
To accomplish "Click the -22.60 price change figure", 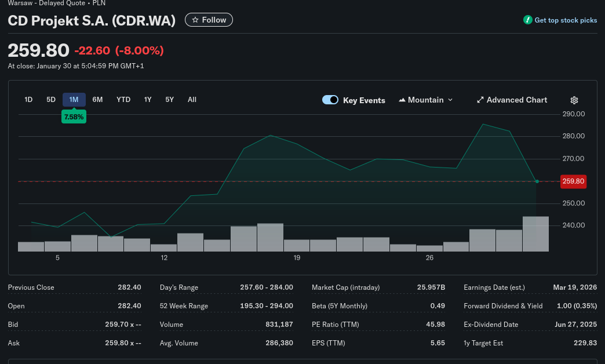I will coord(92,50).
